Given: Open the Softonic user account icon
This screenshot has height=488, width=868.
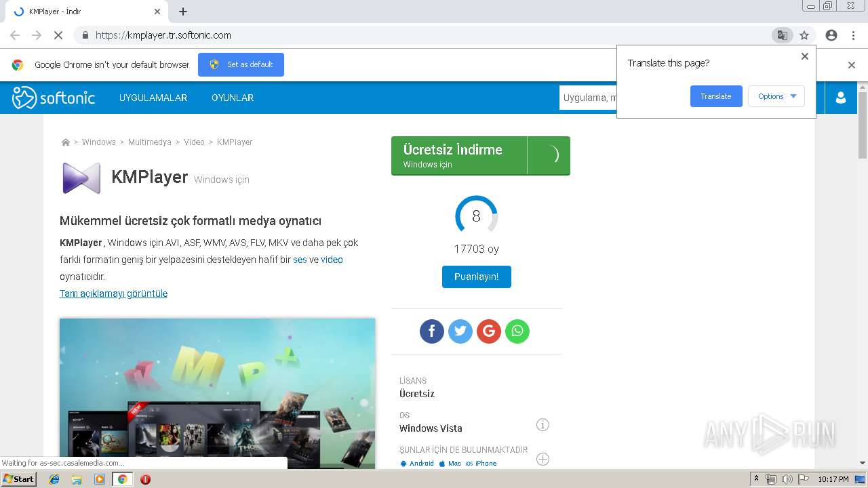Looking at the screenshot, I should [841, 98].
